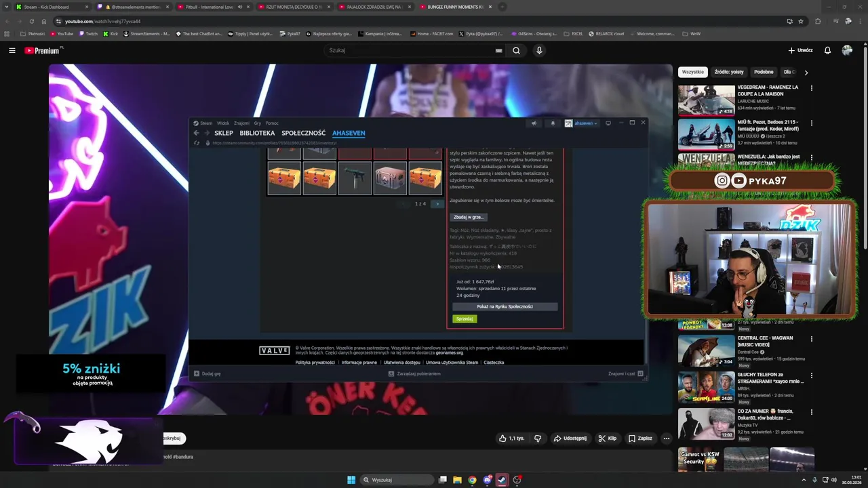Click the YouTube Premium logo
The height and width of the screenshot is (488, 868).
point(43,50)
